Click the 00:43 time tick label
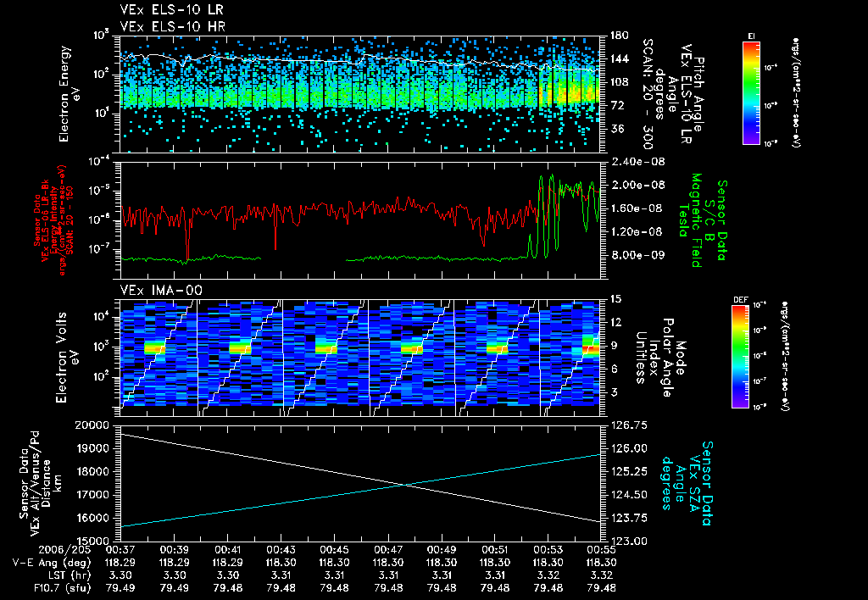The image size is (868, 600). (x=281, y=550)
